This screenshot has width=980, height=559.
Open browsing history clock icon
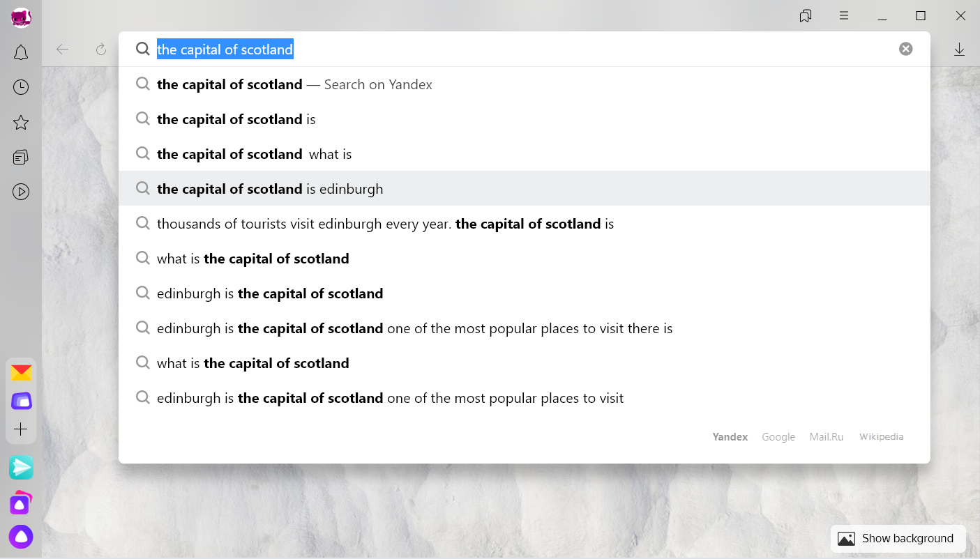click(21, 87)
